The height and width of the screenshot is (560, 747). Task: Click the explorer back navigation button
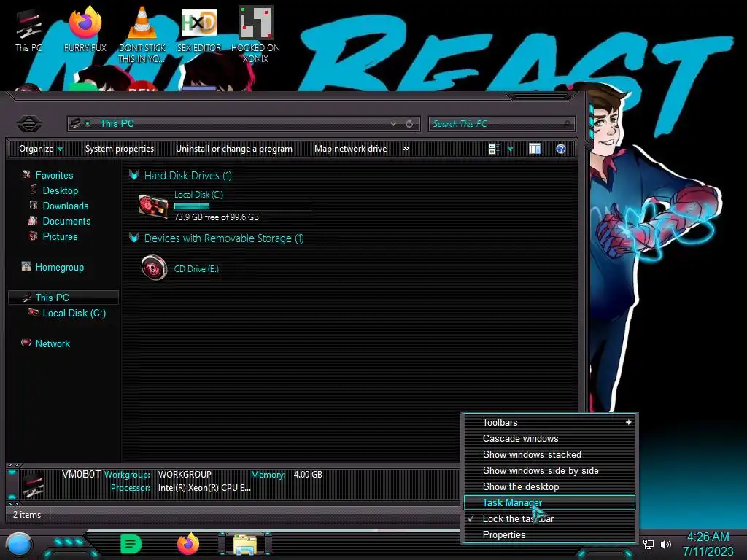point(29,124)
